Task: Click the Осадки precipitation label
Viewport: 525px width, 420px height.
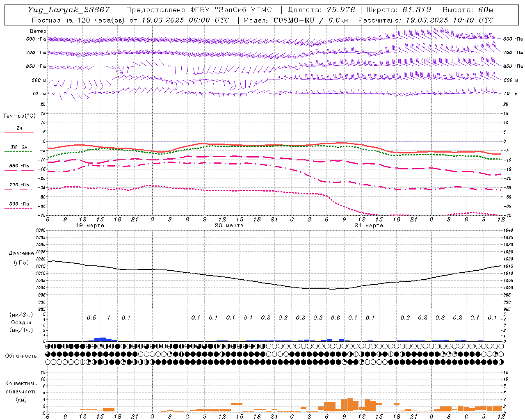Action: 21,322
